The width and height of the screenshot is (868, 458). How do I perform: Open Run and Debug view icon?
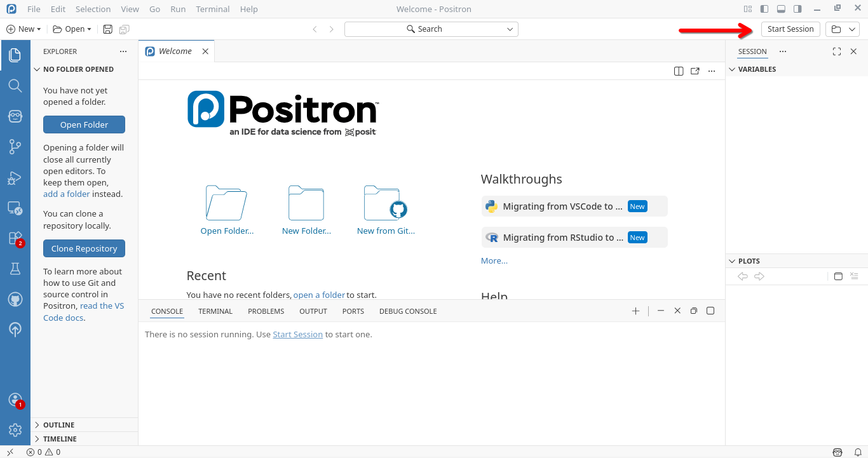(15, 178)
